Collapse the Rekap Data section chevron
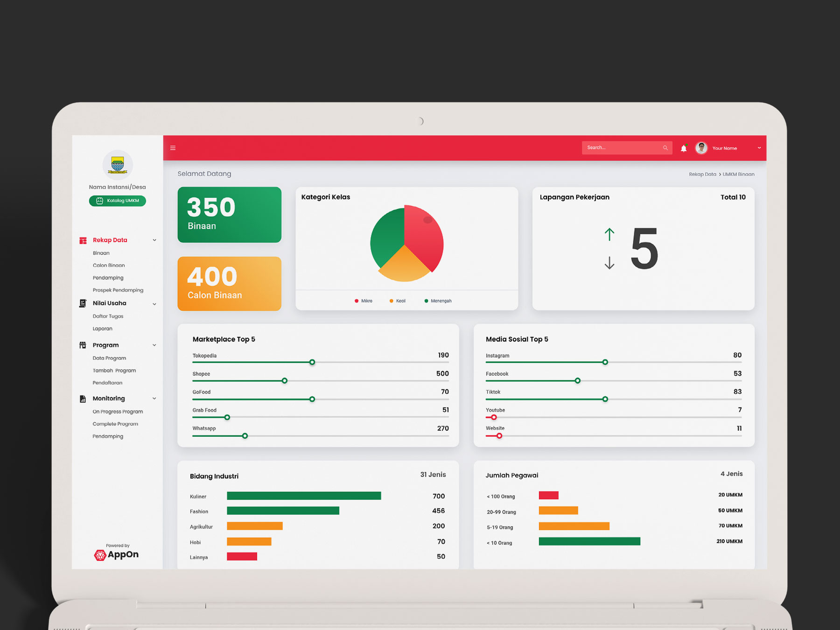 point(154,240)
